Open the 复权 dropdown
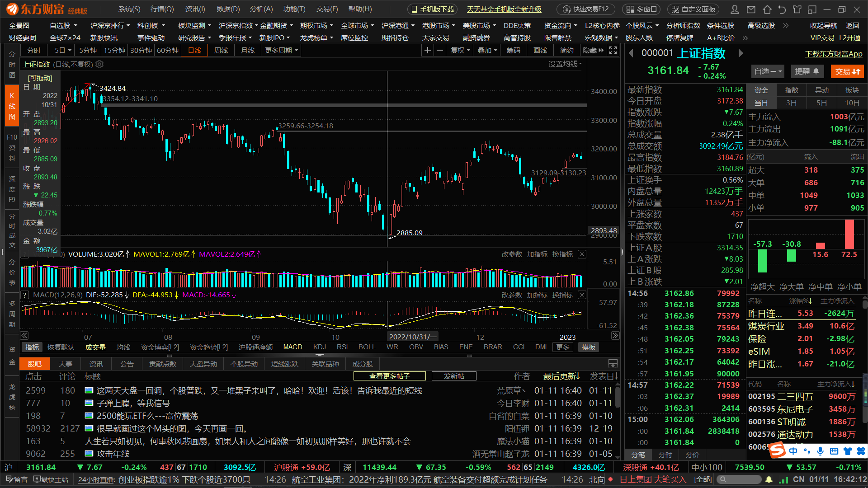This screenshot has height=488, width=868. [x=460, y=50]
